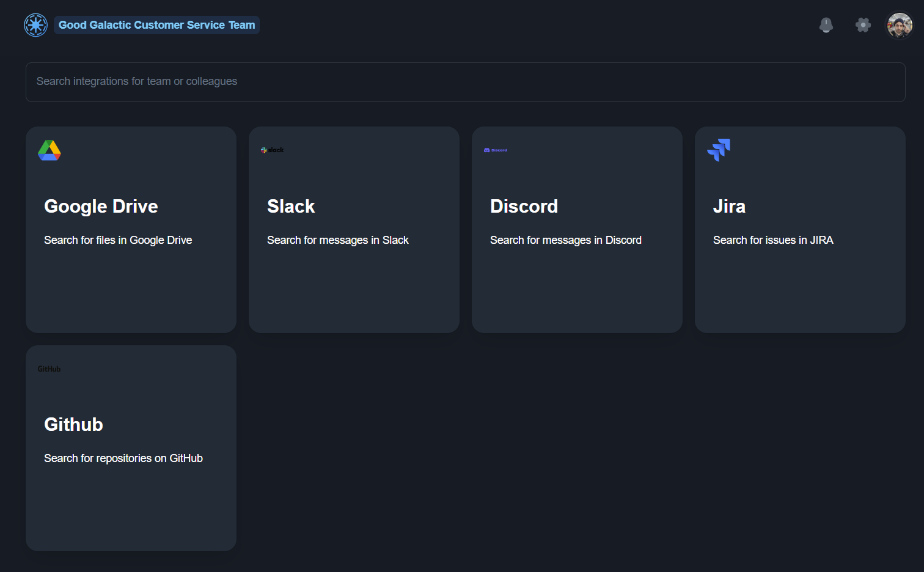Select the Jira integration heading
The height and width of the screenshot is (572, 924).
tap(729, 207)
